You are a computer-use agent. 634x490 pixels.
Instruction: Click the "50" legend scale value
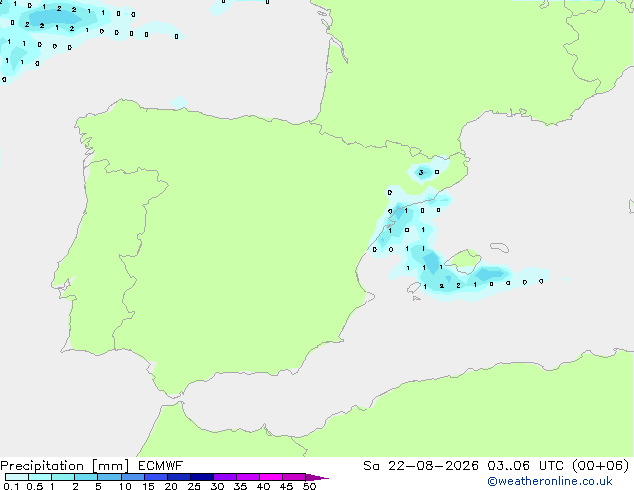point(309,486)
